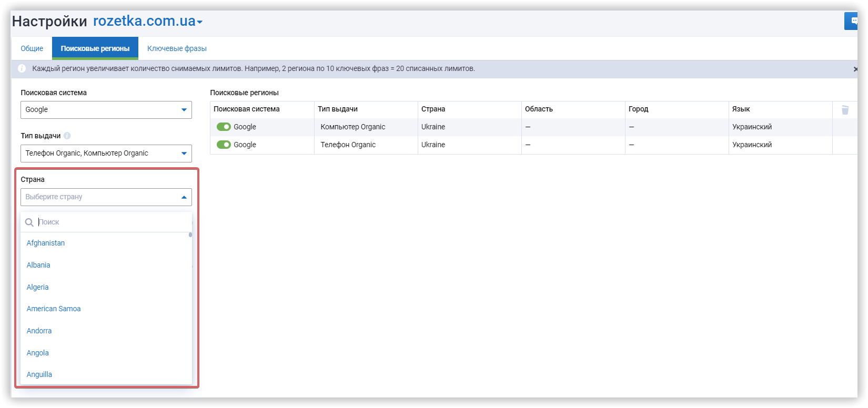Collapse the Страна country dropdown
The height and width of the screenshot is (408, 868).
click(x=184, y=197)
